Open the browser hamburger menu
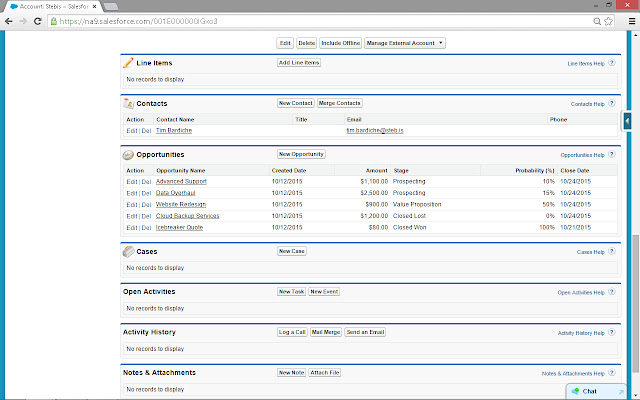The height and width of the screenshot is (400, 640). (631, 21)
